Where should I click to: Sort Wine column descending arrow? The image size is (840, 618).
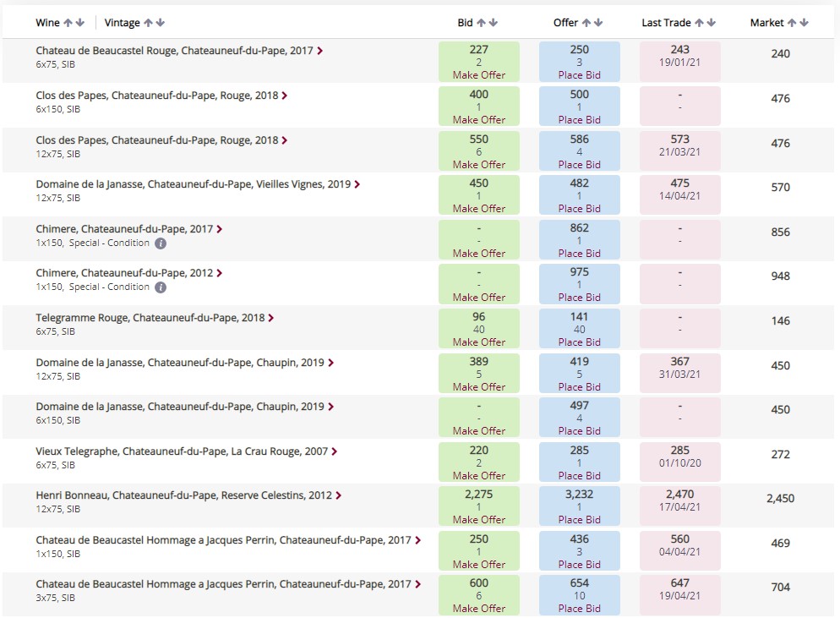(79, 23)
